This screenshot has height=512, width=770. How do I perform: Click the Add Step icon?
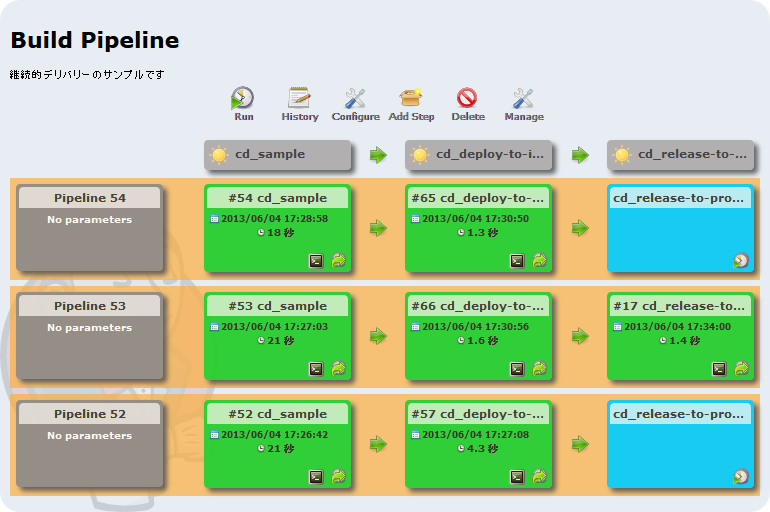(x=411, y=98)
